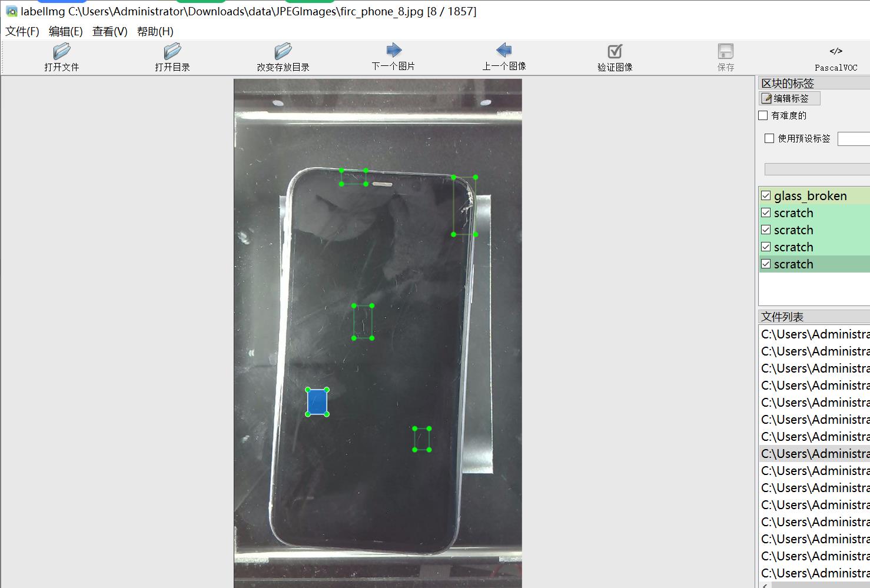The width and height of the screenshot is (870, 588).
Task: Click the 区块的标签 panel header
Action: [x=814, y=84]
